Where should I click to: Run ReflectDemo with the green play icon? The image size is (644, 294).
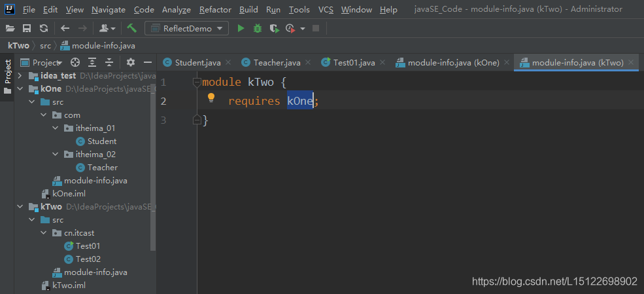coord(241,28)
